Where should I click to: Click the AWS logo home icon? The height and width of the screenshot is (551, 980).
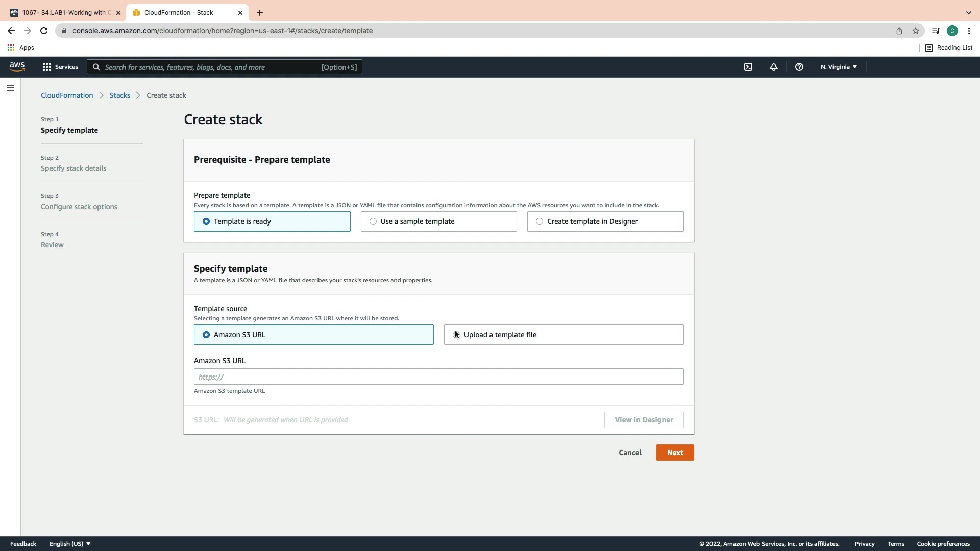pos(17,67)
